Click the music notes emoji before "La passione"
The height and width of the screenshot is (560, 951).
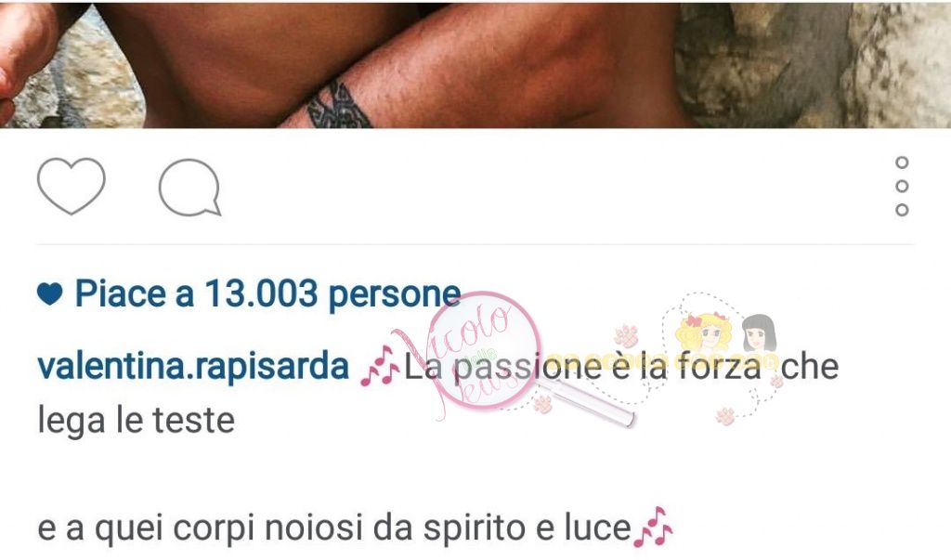click(x=380, y=366)
